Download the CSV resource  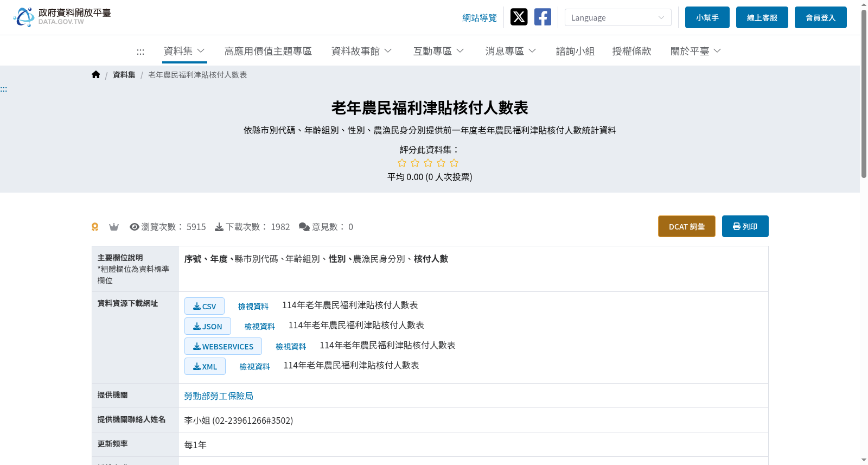click(205, 306)
